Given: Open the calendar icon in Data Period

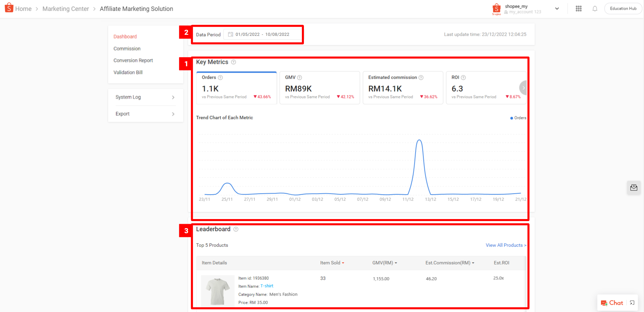Looking at the screenshot, I should [230, 34].
